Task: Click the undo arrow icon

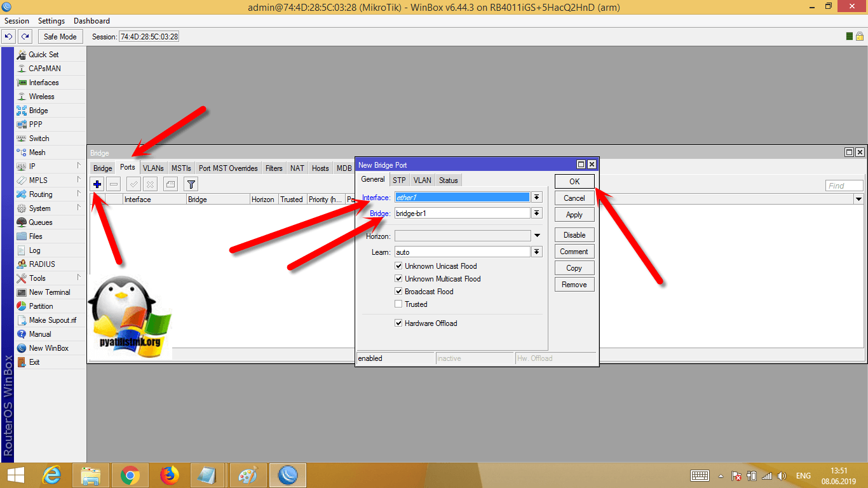Action: (9, 37)
